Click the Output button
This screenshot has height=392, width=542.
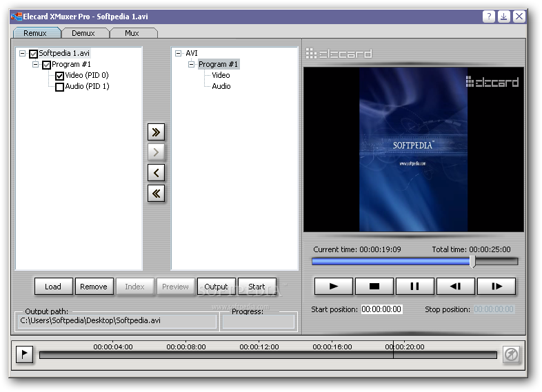click(217, 287)
